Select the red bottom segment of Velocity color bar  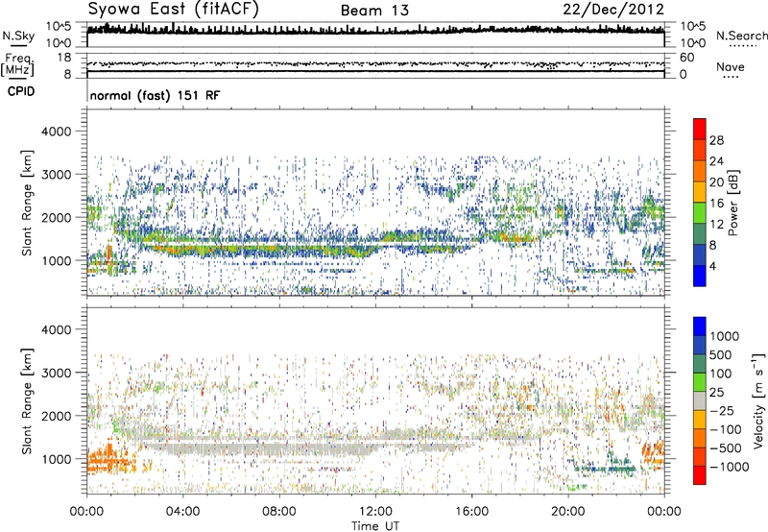coord(700,475)
